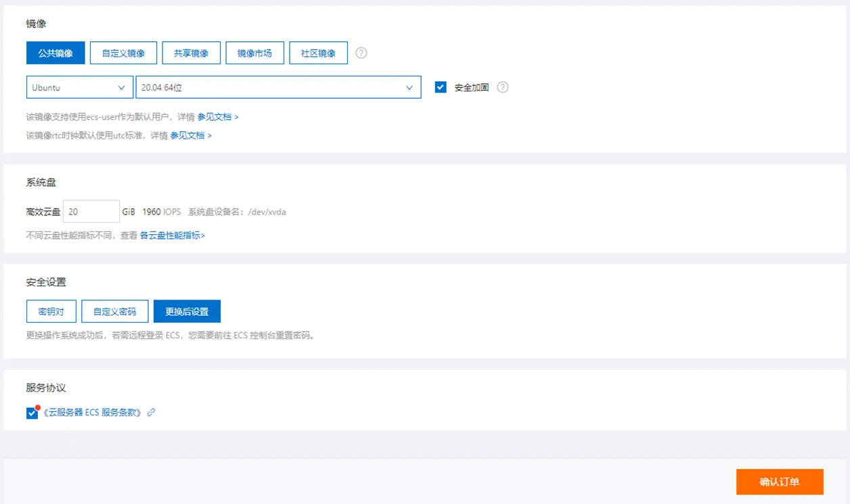Click help icon beside 社区镜像 tab
This screenshot has height=504, width=850.
pyautogui.click(x=361, y=53)
